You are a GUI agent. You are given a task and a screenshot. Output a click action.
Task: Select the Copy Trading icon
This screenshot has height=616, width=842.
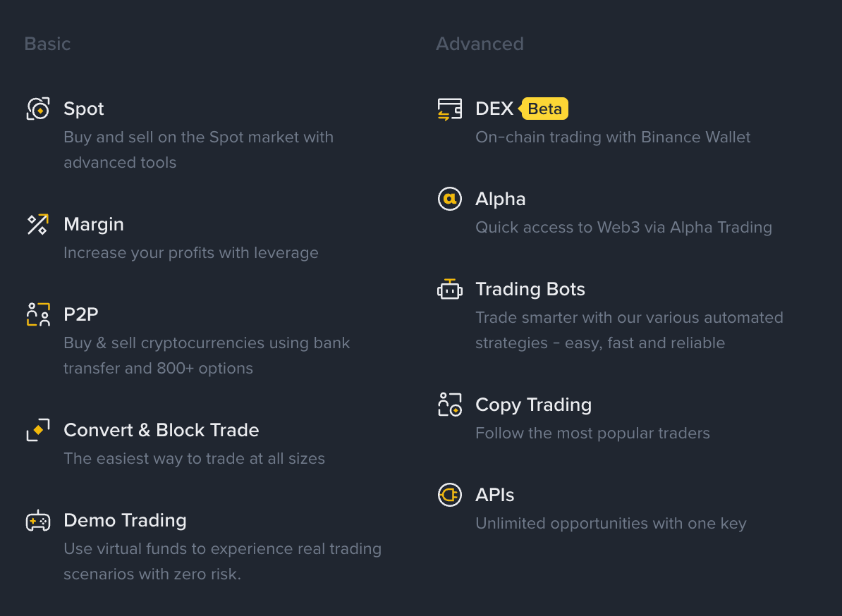[x=450, y=405]
